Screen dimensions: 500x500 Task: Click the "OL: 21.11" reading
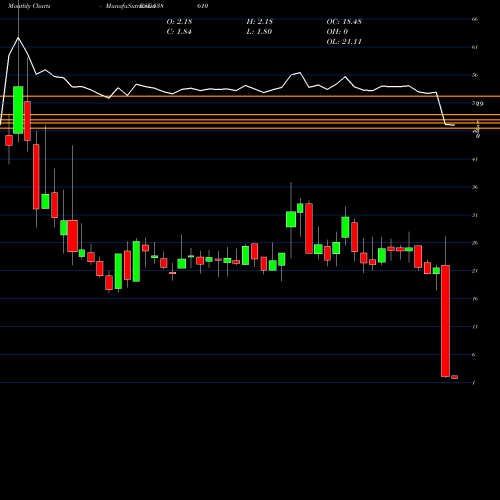click(x=344, y=42)
